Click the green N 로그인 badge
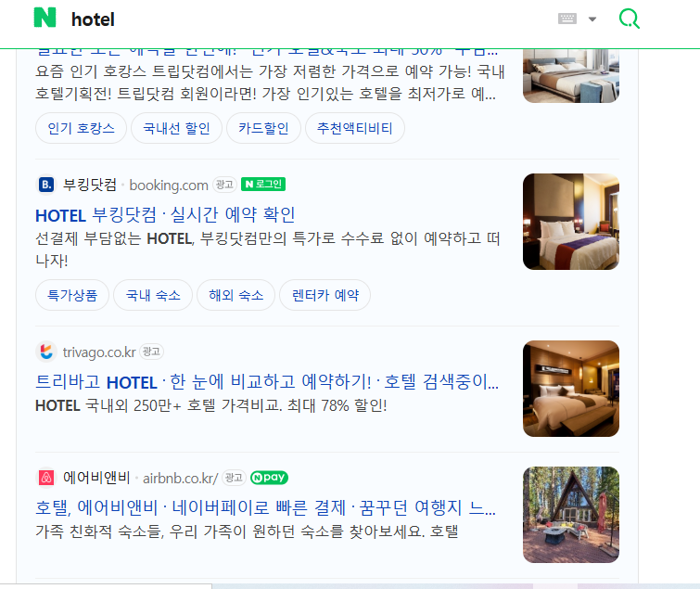 (263, 184)
